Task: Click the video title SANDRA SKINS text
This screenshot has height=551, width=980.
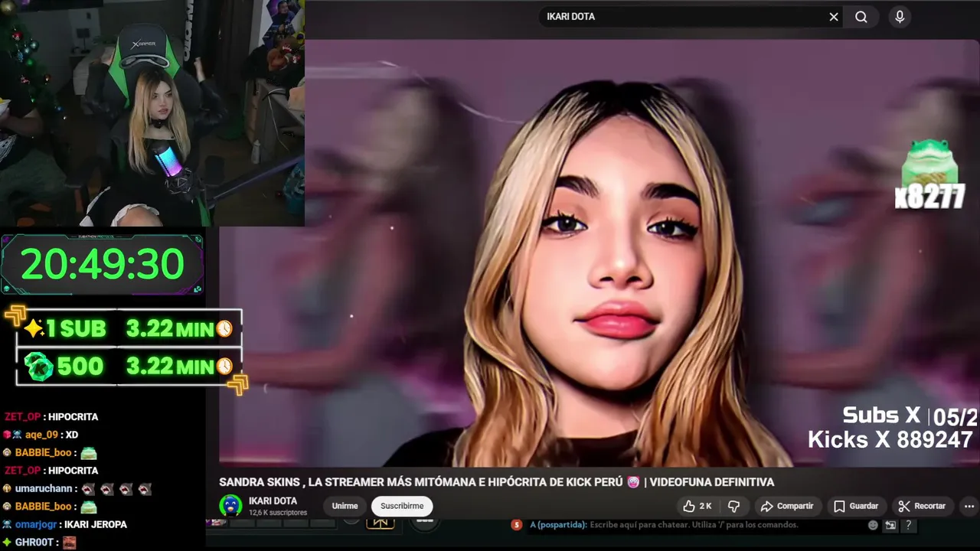Action: (x=496, y=482)
